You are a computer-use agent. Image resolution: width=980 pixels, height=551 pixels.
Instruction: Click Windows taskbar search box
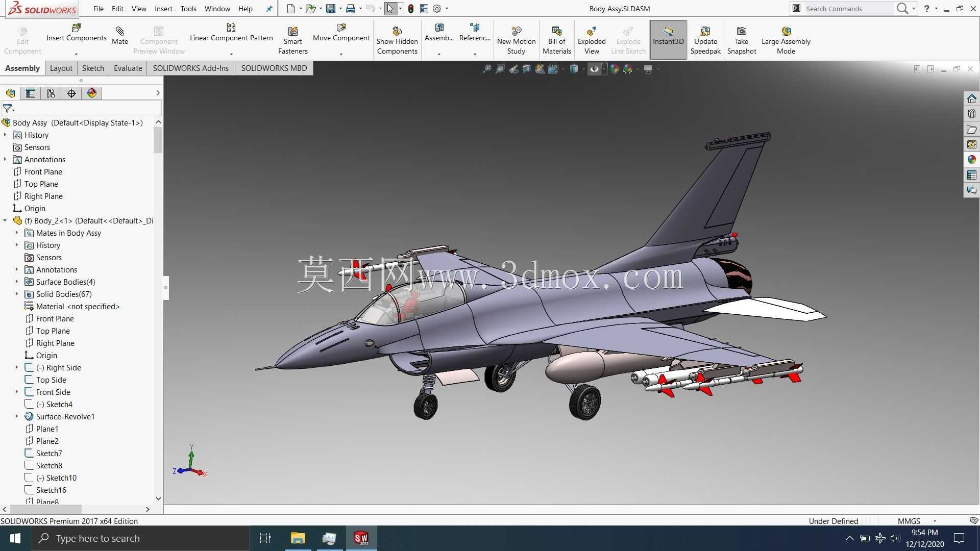[x=140, y=538]
